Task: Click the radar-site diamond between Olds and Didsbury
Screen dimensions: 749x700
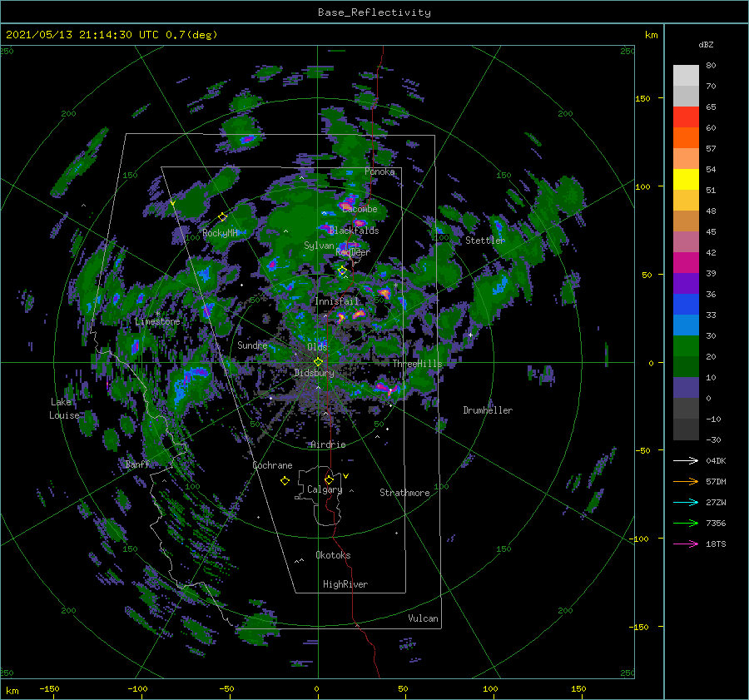Action: click(x=318, y=362)
